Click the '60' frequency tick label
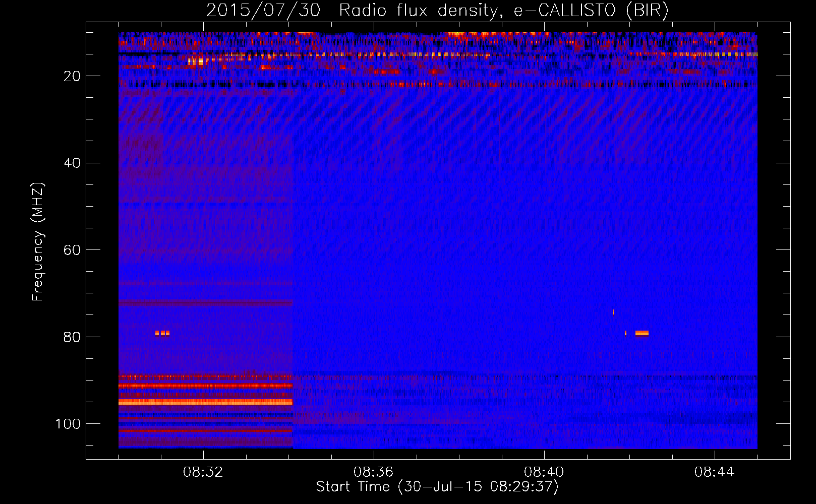The width and height of the screenshot is (816, 504). (x=73, y=250)
